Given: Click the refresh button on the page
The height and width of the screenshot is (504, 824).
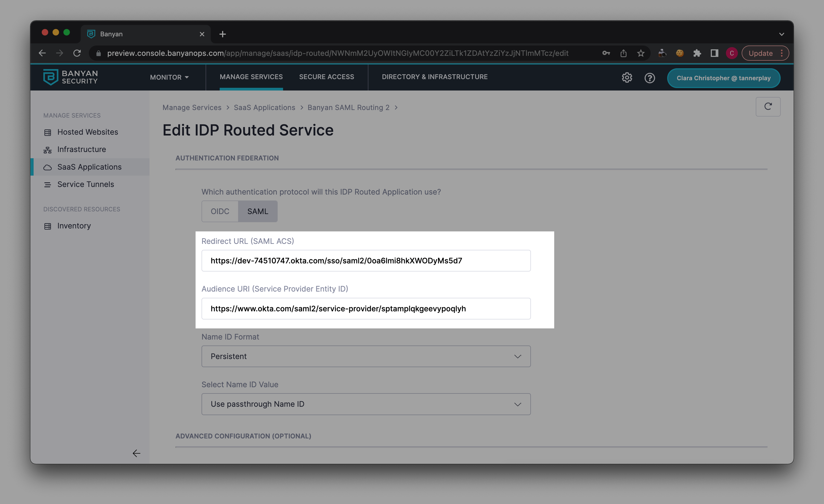Looking at the screenshot, I should point(768,107).
